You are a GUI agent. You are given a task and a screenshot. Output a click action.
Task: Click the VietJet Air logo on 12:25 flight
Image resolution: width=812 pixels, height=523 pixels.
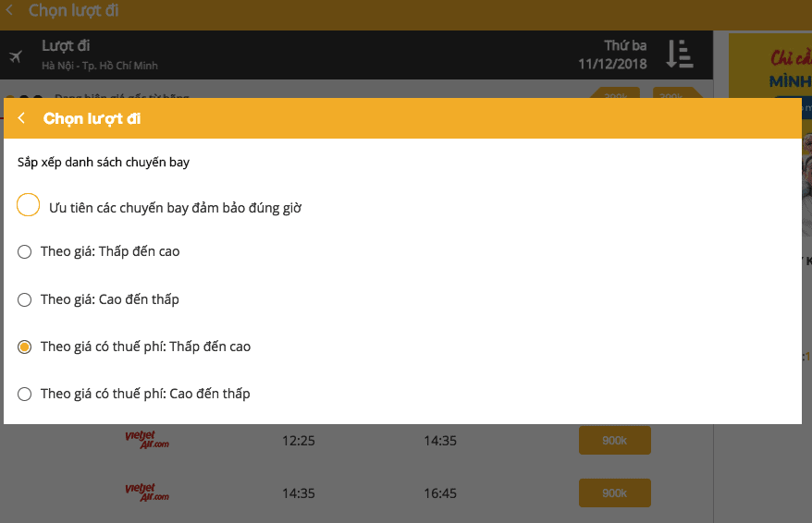tap(147, 440)
